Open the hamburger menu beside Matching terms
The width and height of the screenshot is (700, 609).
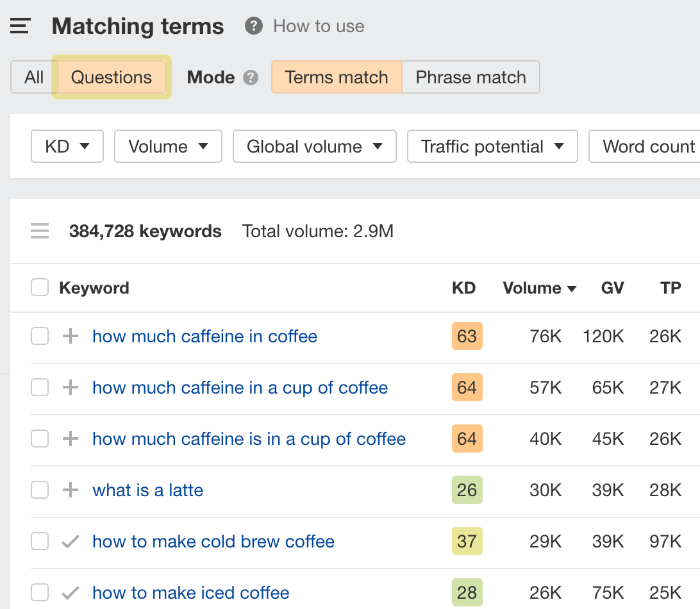point(21,26)
